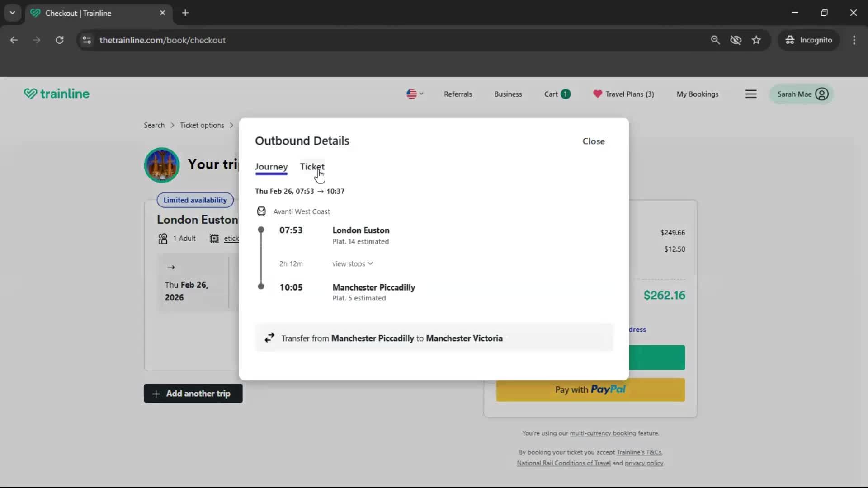
Task: Click the passenger icon beside 1 Adult
Action: 164,239
